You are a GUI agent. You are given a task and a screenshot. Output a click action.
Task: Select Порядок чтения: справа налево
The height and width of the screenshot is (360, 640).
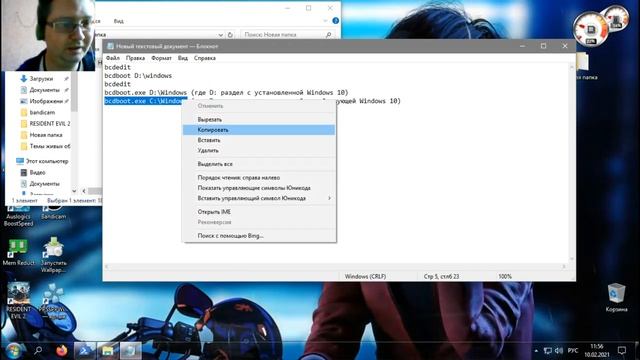[259, 178]
